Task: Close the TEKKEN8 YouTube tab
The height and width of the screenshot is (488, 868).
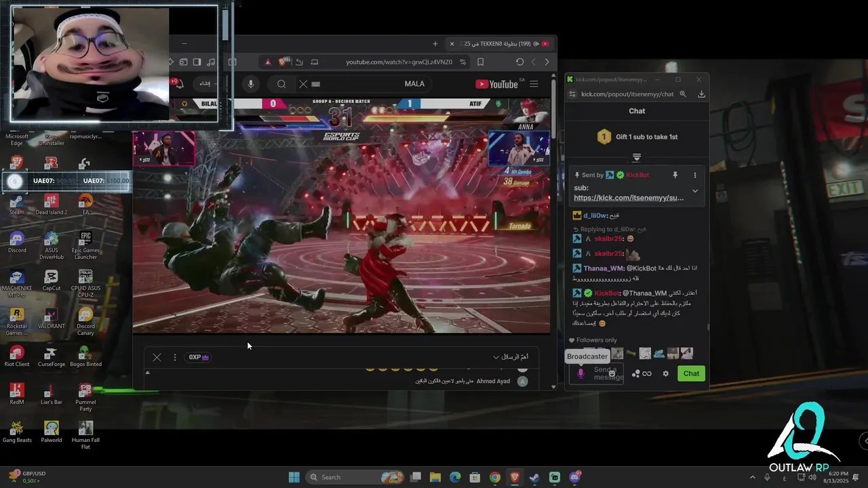Action: 452,43
